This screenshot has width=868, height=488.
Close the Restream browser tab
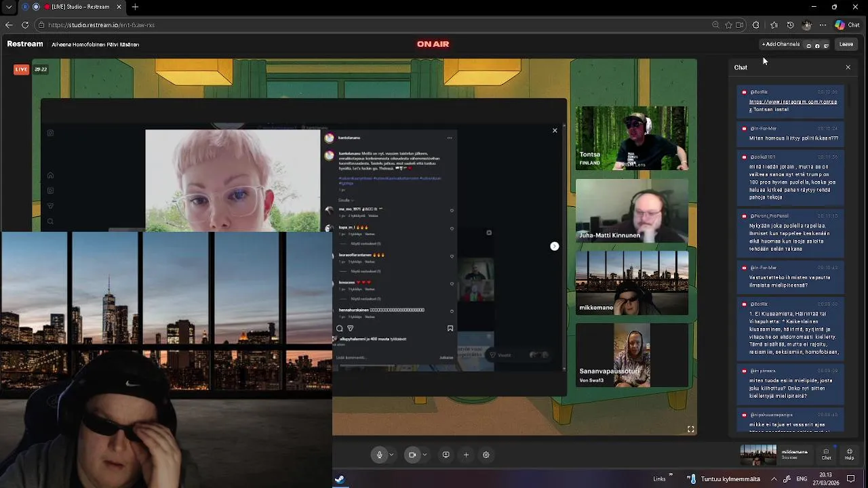[119, 7]
